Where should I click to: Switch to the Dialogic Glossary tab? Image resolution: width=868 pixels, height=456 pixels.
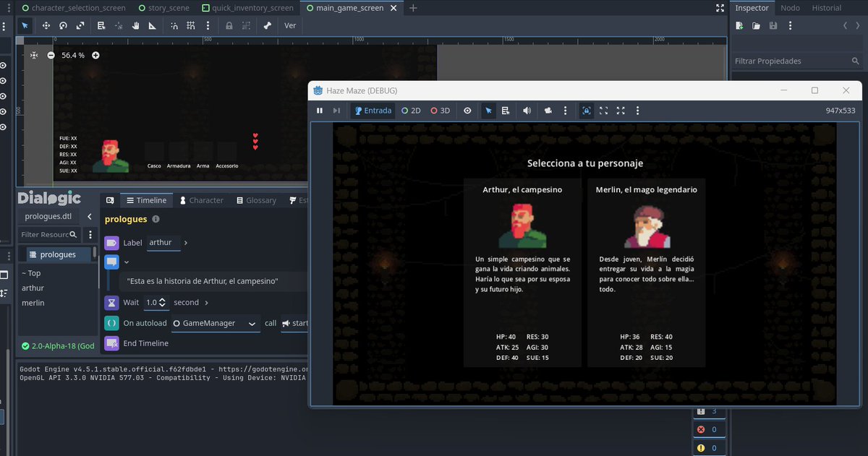(x=256, y=200)
